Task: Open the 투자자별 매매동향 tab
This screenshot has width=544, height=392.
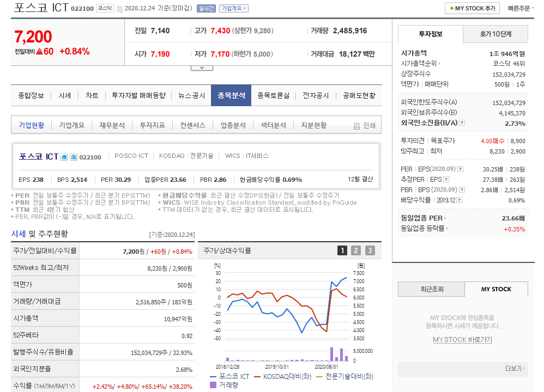Action: 139,96
